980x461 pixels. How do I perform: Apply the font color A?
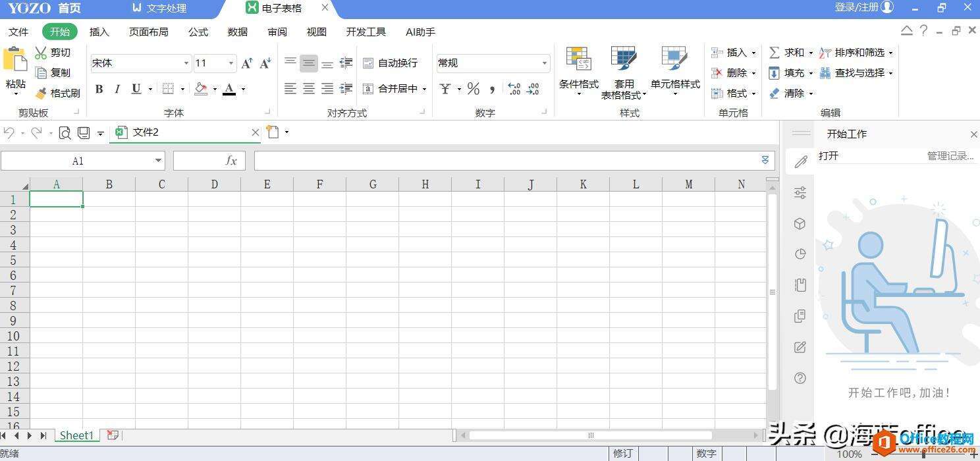point(229,89)
